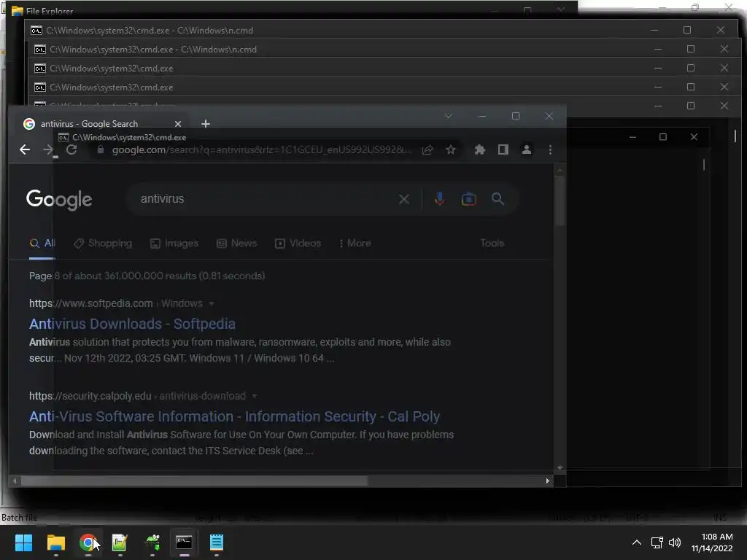Open Chrome's tab search chevron
Screen dimensions: 747x560
(449, 116)
